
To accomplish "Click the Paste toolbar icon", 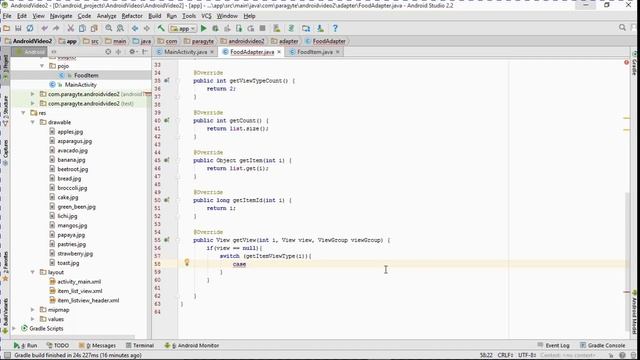I will pyautogui.click(x=94, y=28).
